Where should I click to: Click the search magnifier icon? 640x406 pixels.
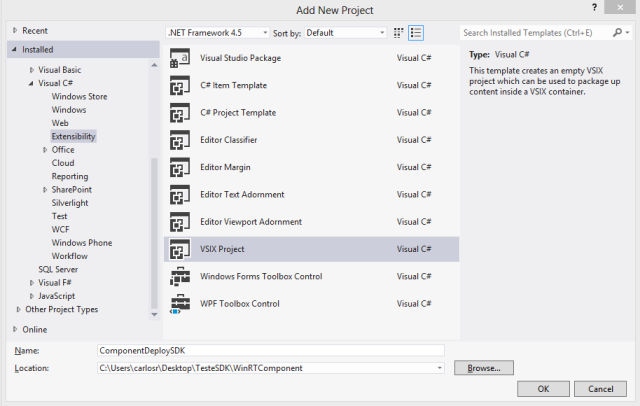[617, 32]
